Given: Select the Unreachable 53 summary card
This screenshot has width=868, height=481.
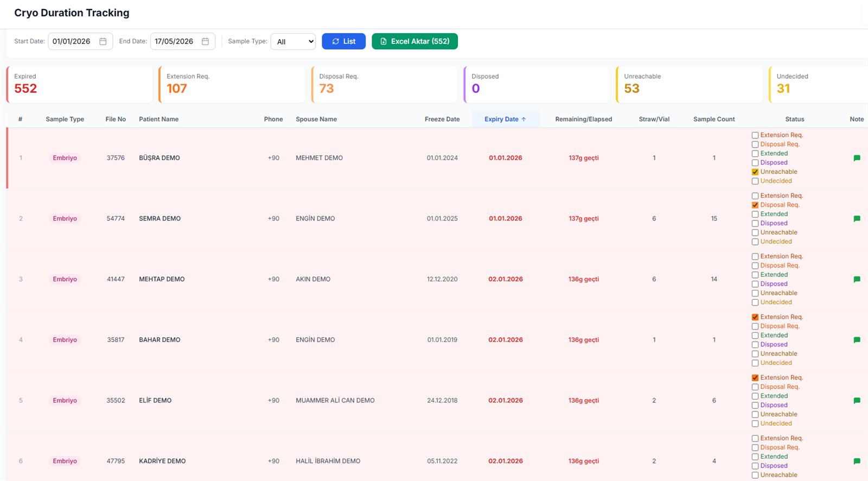Looking at the screenshot, I should 689,84.
